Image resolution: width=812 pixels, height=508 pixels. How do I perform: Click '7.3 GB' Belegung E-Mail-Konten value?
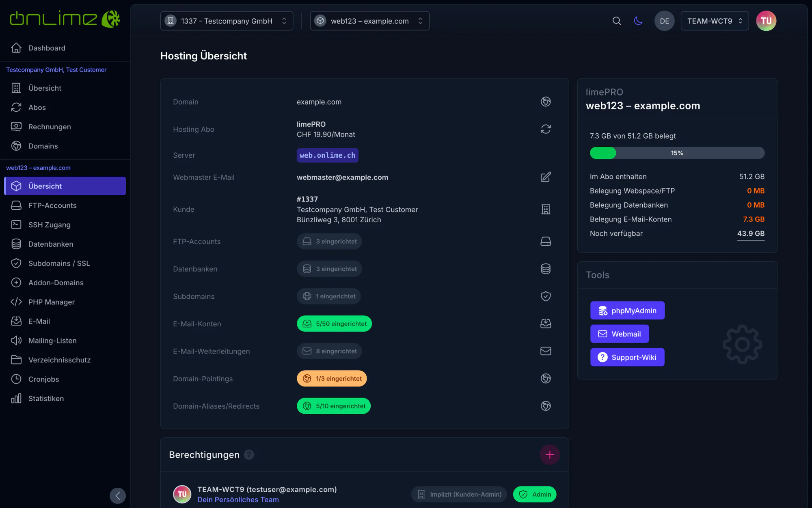pos(754,219)
